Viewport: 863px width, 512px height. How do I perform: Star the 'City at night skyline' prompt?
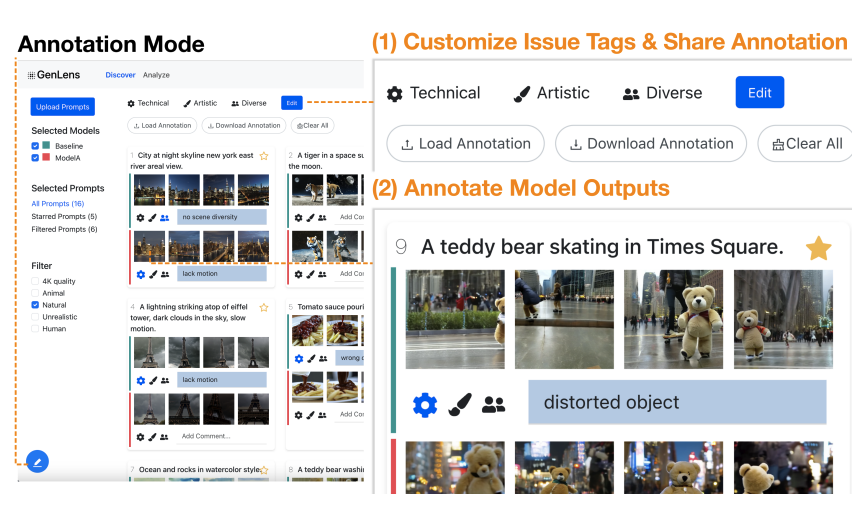tap(264, 156)
